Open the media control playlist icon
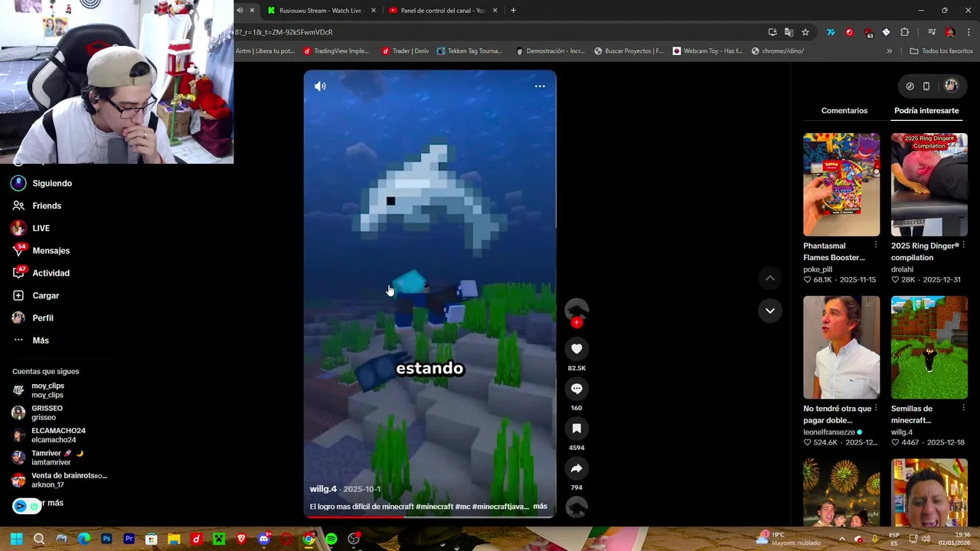The width and height of the screenshot is (980, 551). tap(932, 32)
